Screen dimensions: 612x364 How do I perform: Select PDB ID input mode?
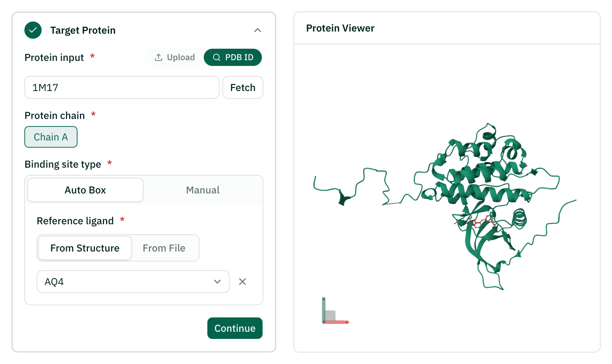(x=233, y=57)
